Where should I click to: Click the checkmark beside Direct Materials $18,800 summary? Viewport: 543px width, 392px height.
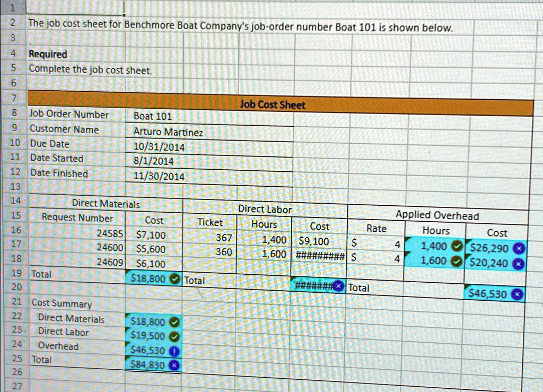[x=174, y=322]
